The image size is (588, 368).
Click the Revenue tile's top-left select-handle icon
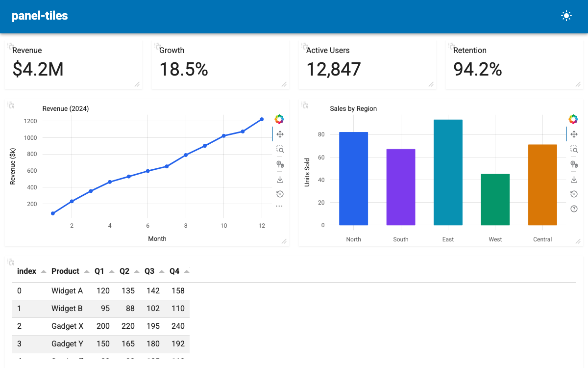11,46
